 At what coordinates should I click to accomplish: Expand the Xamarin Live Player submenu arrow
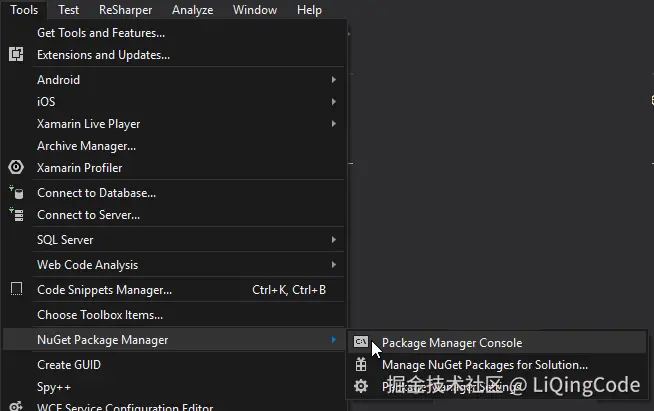point(334,124)
